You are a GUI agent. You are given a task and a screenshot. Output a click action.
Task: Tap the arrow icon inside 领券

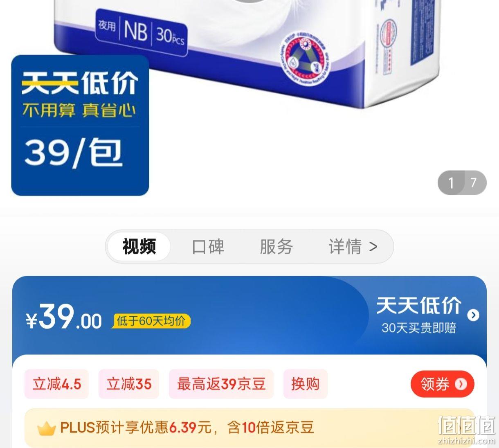point(461,384)
